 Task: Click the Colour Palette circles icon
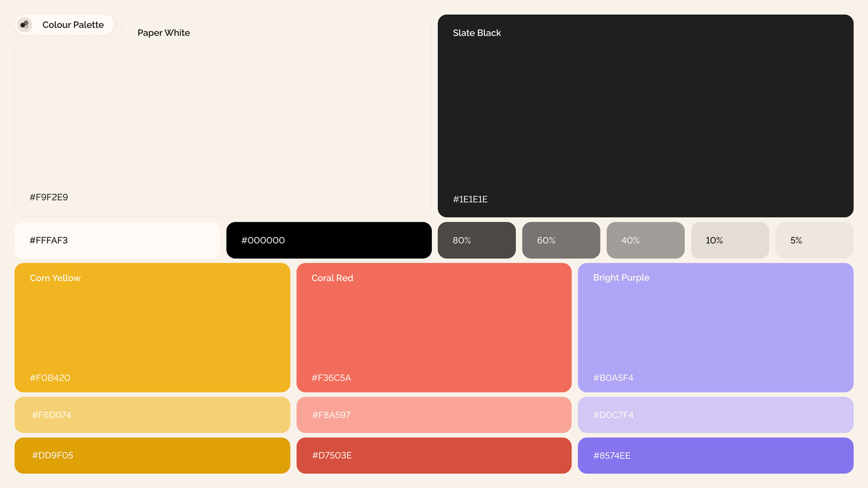click(x=25, y=25)
